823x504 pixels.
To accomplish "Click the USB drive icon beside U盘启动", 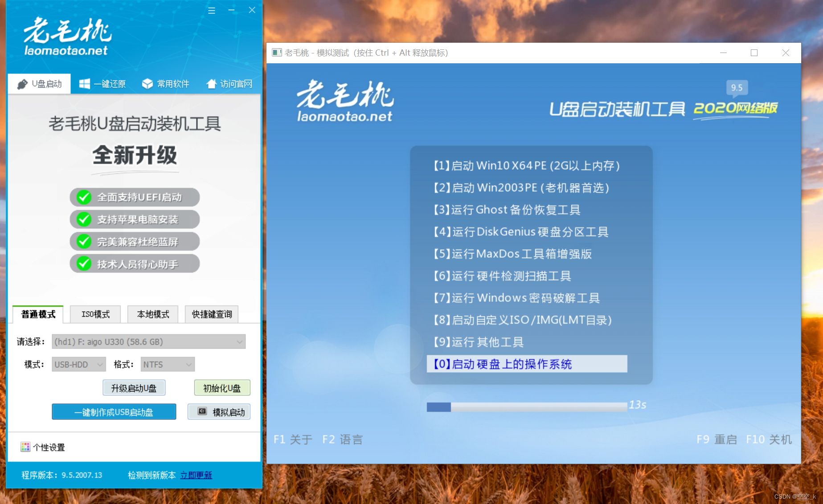I will pyautogui.click(x=22, y=84).
